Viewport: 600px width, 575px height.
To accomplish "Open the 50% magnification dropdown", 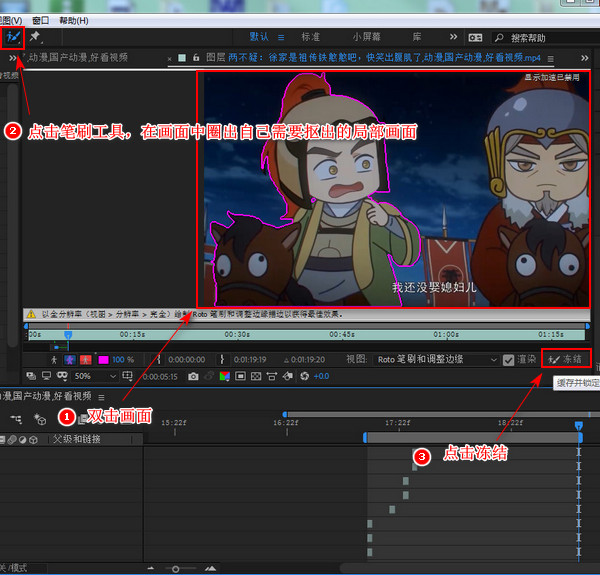I will [x=95, y=376].
